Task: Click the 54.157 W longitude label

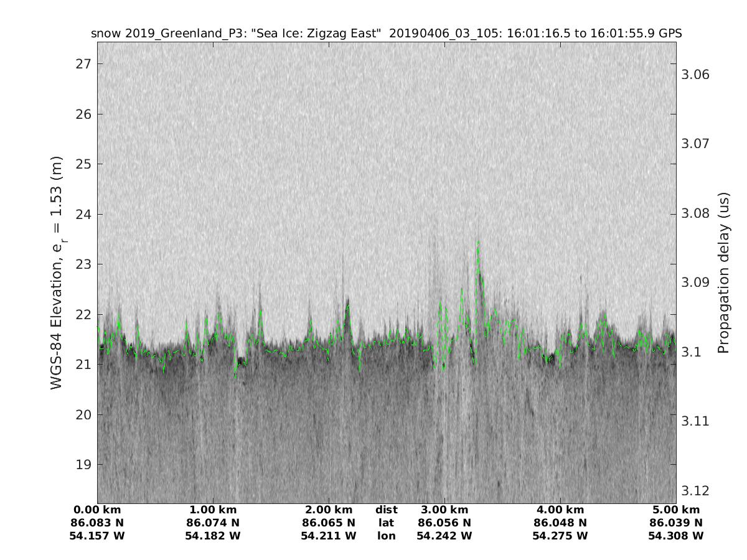Action: click(x=98, y=536)
